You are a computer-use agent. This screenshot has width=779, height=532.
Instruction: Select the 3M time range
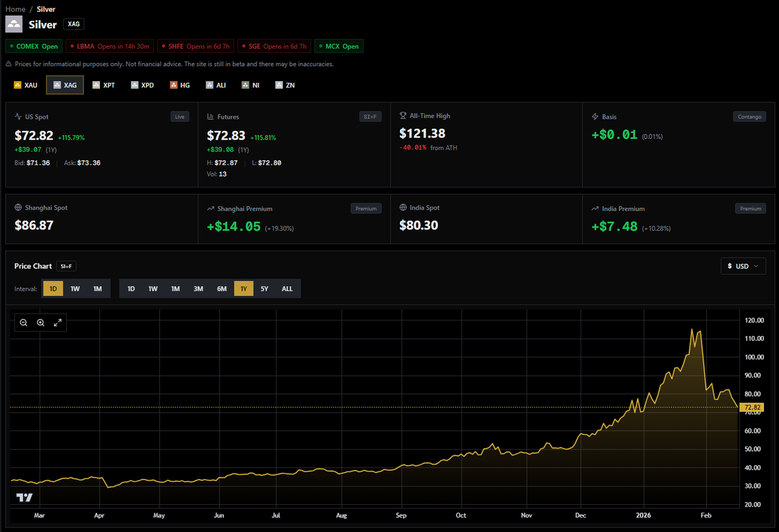coord(199,289)
